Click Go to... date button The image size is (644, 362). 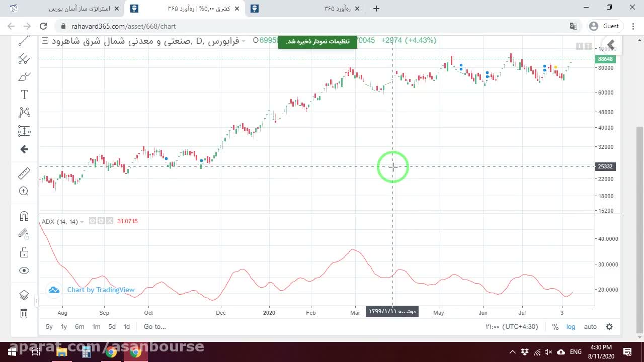pos(155,327)
